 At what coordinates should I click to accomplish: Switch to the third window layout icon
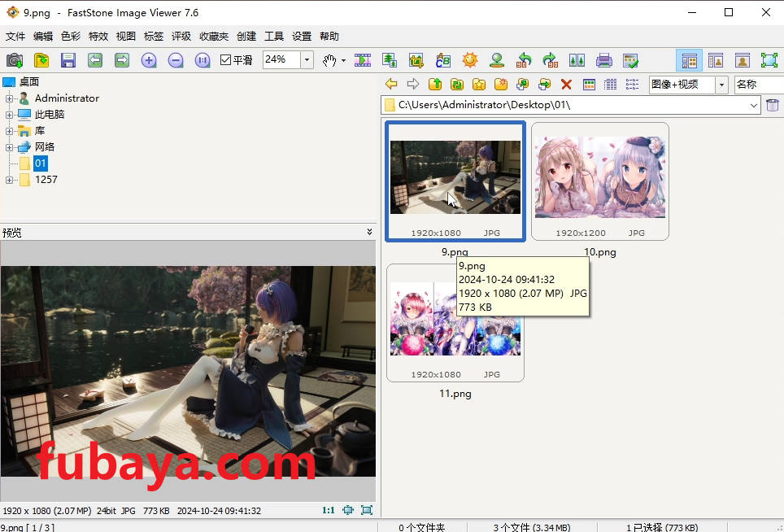click(743, 60)
